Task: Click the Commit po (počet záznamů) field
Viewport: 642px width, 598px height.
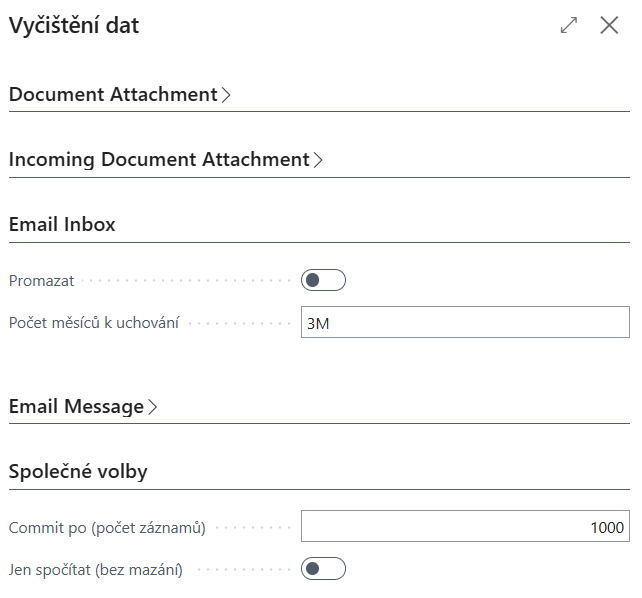Action: coord(465,526)
